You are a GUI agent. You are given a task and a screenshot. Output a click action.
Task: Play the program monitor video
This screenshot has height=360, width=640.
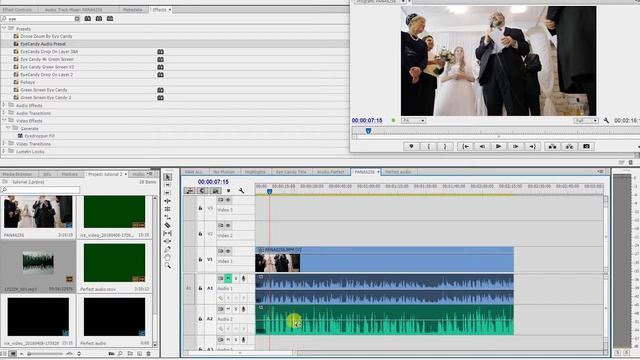click(x=499, y=147)
